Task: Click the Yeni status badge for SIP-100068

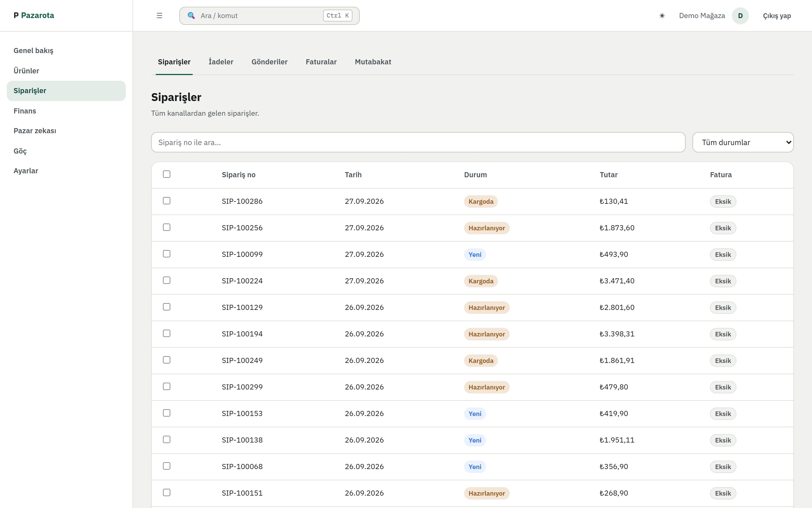Action: (475, 467)
